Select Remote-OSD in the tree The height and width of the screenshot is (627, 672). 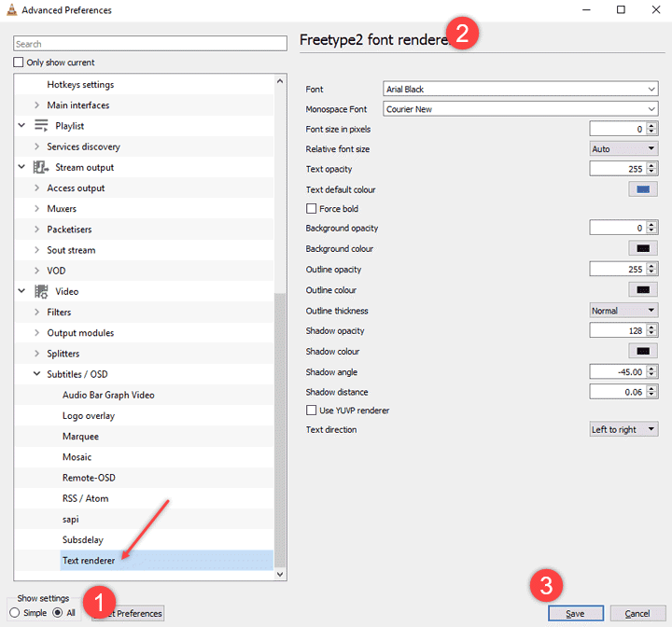click(90, 478)
